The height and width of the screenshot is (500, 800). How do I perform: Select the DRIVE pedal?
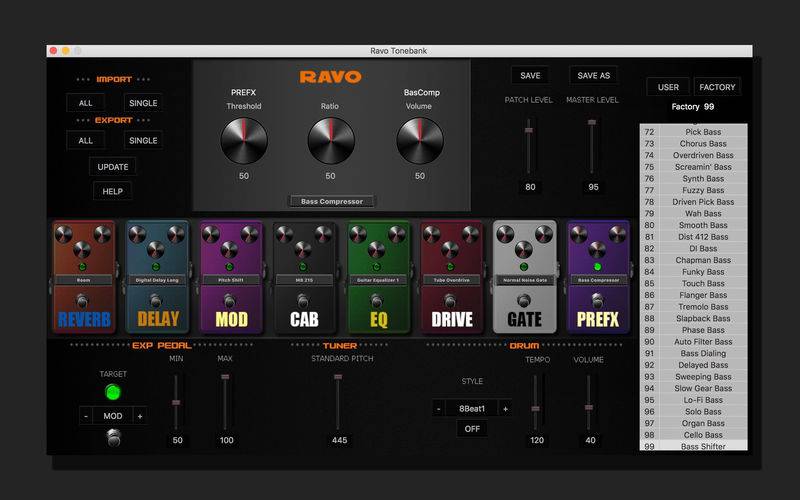(452, 277)
